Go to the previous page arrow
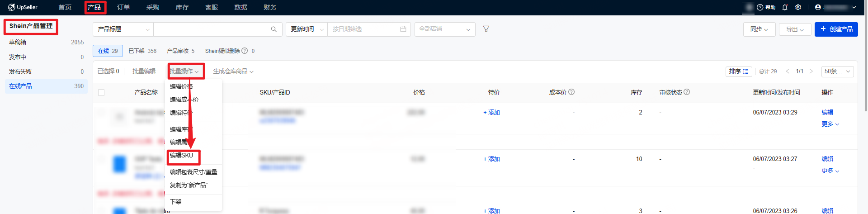This screenshot has width=868, height=214. point(788,71)
